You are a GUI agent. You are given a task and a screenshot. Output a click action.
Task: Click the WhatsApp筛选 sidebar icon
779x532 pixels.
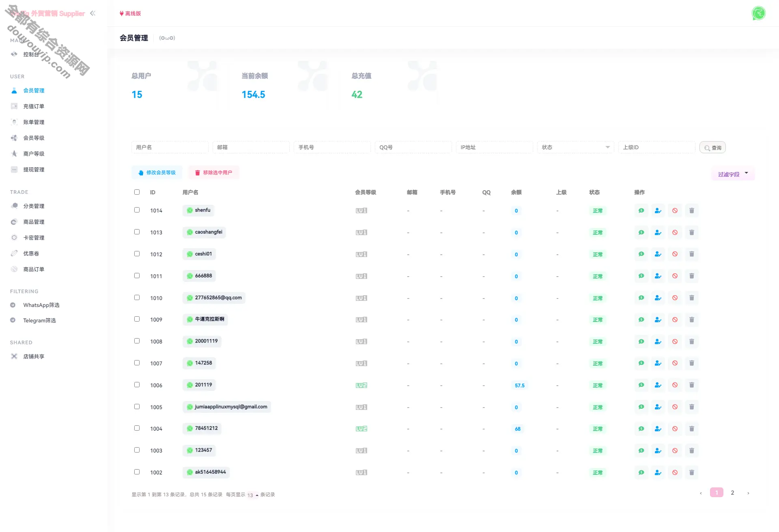[13, 305]
